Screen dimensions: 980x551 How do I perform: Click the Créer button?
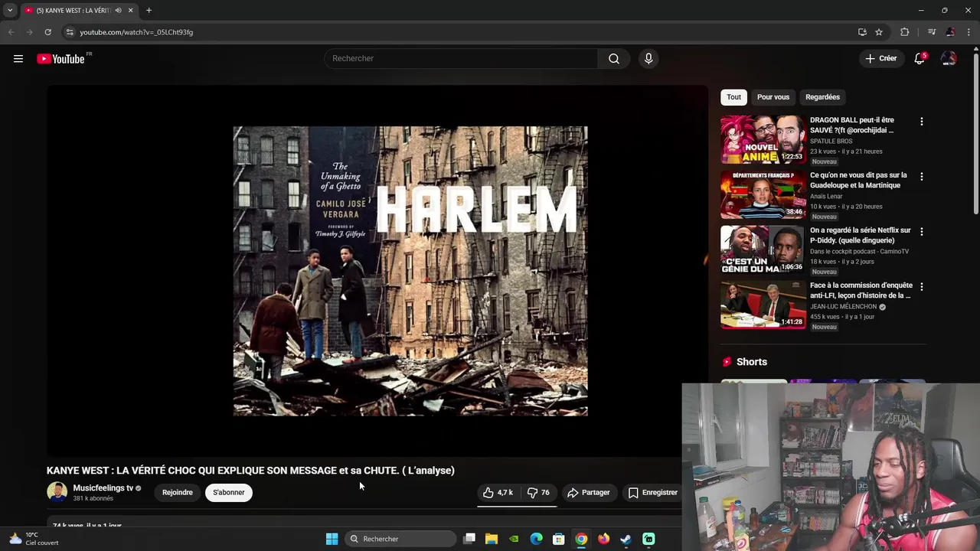click(881, 59)
